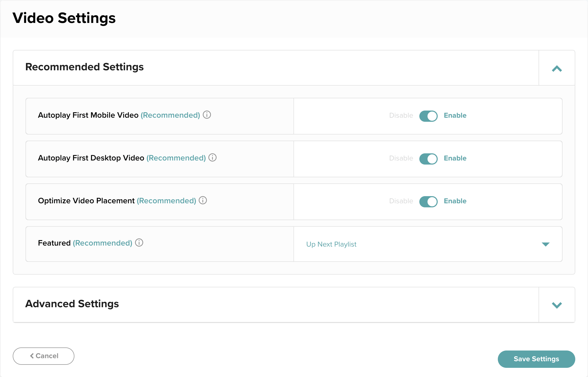This screenshot has height=377, width=588.
Task: Click the Save Settings button
Action: tap(536, 359)
